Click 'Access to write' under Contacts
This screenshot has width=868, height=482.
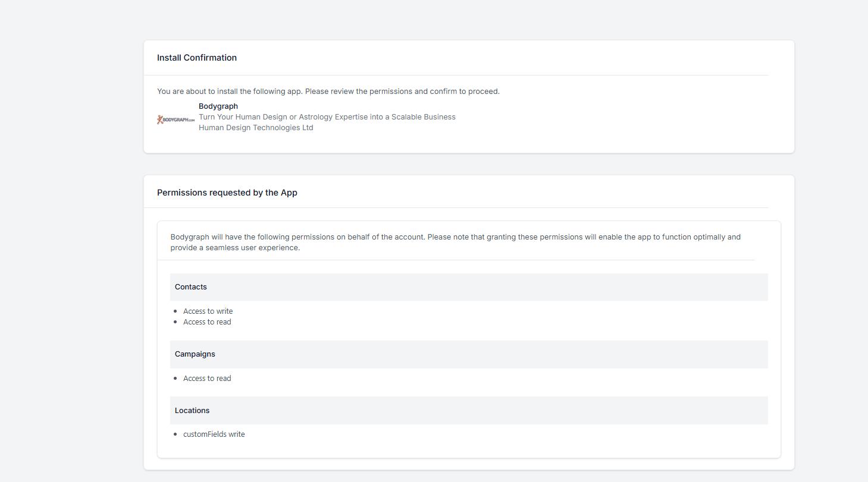point(208,311)
